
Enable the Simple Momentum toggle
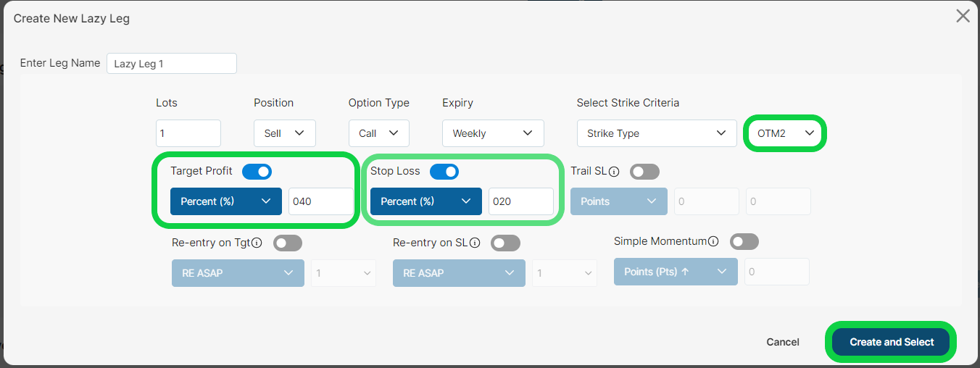click(x=744, y=241)
